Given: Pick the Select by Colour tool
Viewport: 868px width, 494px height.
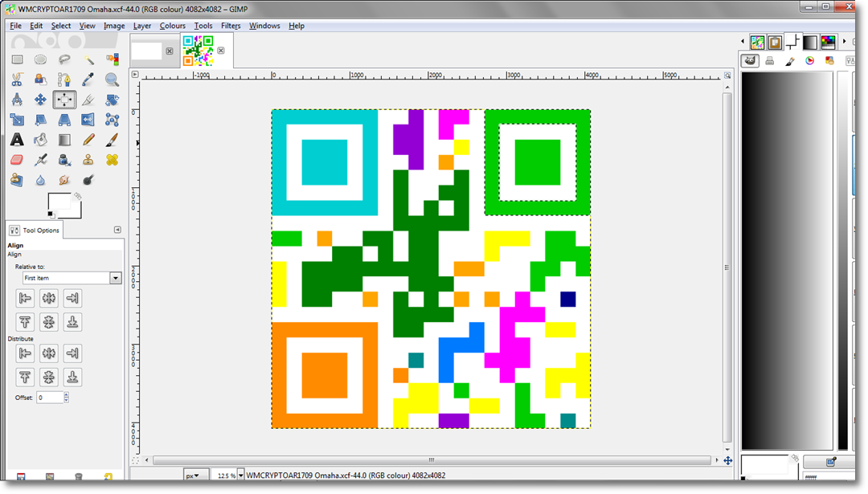Looking at the screenshot, I should point(112,59).
